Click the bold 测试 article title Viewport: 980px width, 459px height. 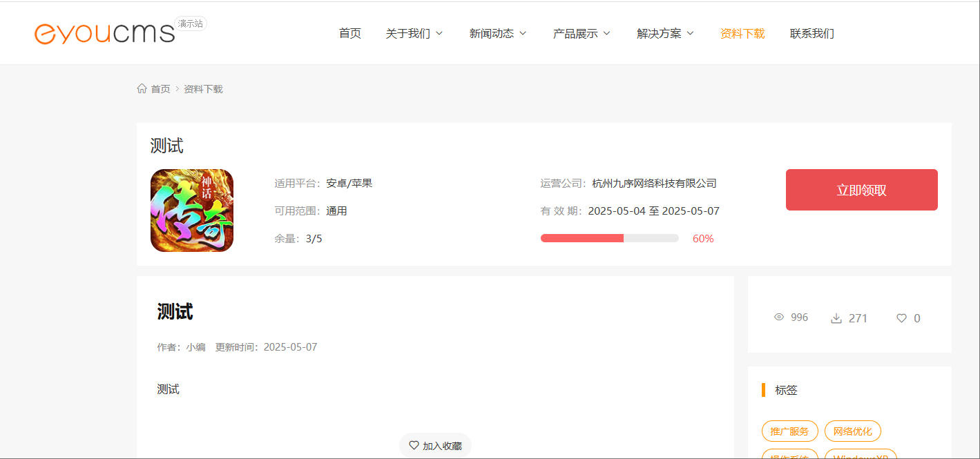175,312
